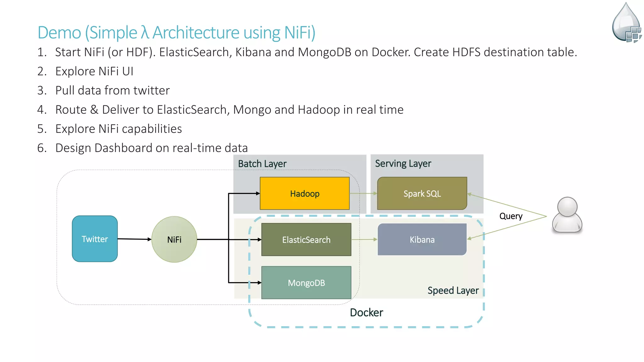Click list item 'Explore NiFi capabilities'
644x362 pixels.
119,129
